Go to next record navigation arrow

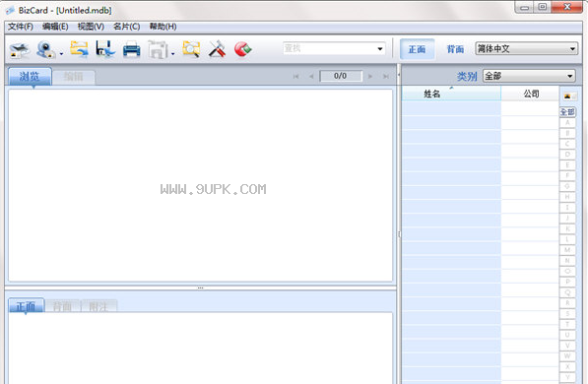(370, 77)
